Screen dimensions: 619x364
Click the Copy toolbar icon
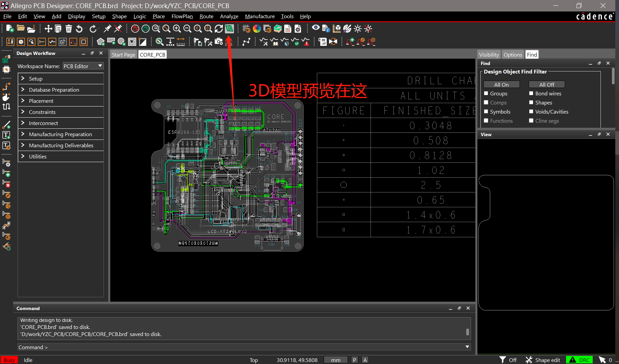[58, 29]
